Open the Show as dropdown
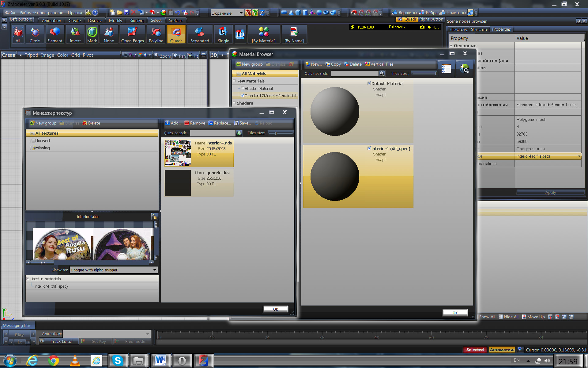588x368 pixels. (x=155, y=270)
